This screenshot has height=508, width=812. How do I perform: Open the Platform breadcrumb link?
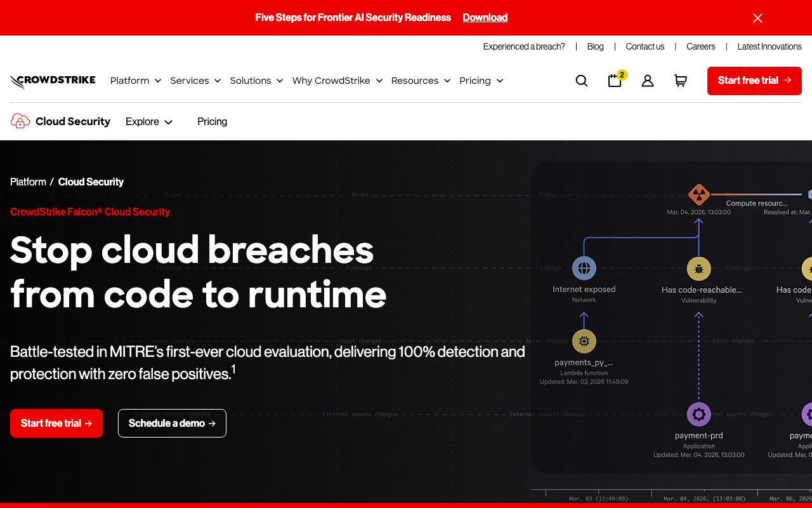tap(28, 182)
